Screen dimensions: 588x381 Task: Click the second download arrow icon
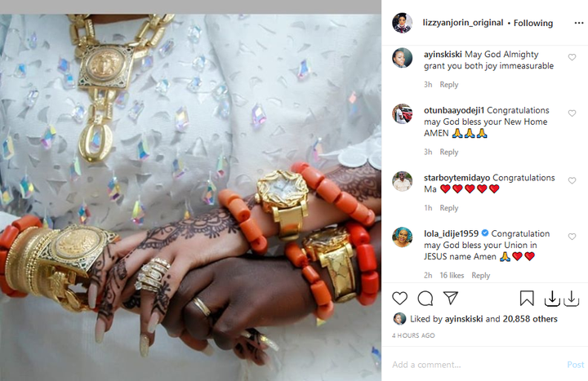tap(572, 299)
